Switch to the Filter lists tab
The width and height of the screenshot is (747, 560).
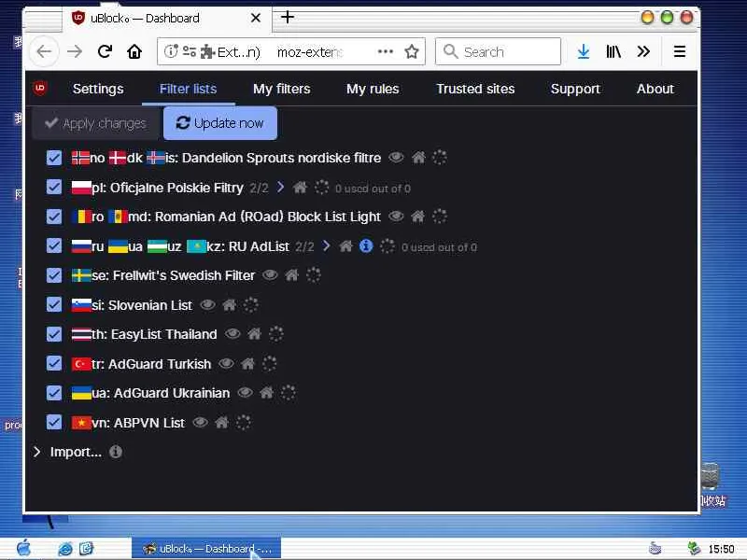pyautogui.click(x=189, y=89)
